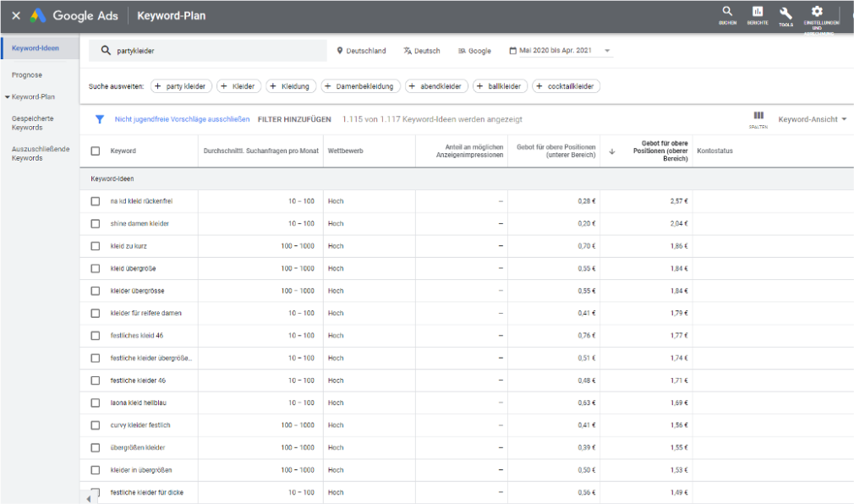Click the magnifier icon beside partykleider
Screen dimensions: 854x504
(x=106, y=50)
